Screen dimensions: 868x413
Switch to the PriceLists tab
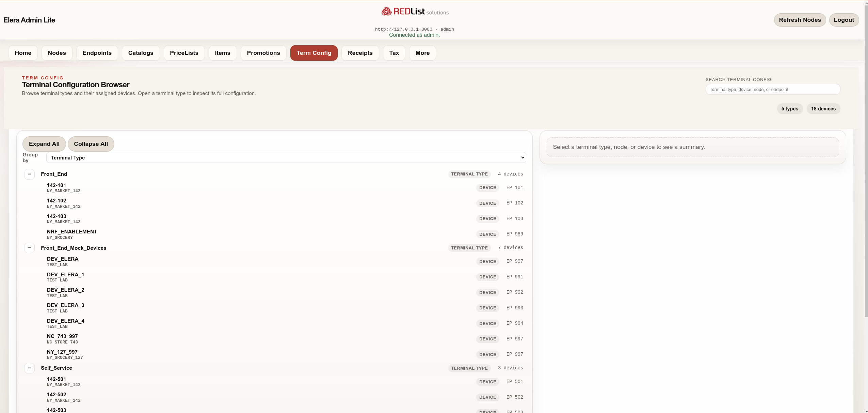(x=184, y=53)
